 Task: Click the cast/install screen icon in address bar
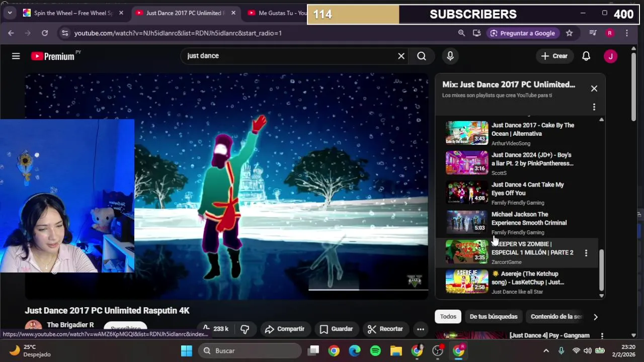[x=477, y=33]
